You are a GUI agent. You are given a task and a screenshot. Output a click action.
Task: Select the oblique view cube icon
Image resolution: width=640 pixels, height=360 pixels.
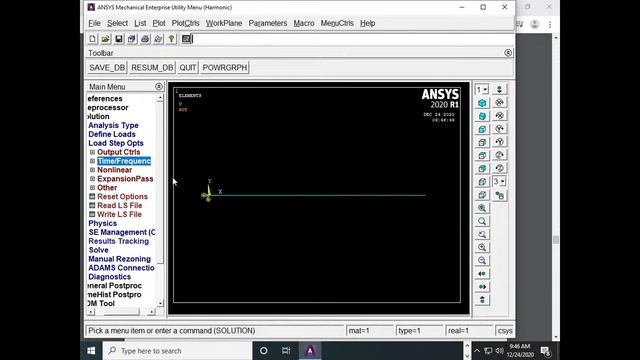(x=482, y=116)
